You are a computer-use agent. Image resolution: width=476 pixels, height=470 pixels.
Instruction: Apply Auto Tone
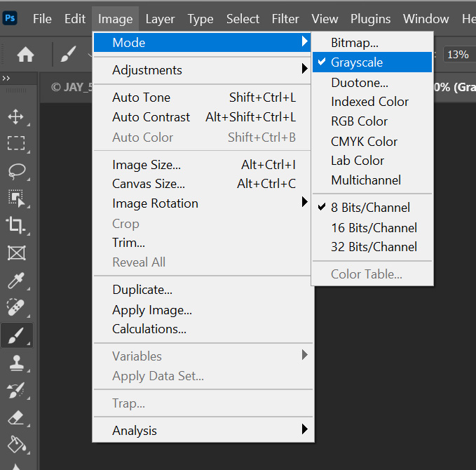(x=202, y=98)
